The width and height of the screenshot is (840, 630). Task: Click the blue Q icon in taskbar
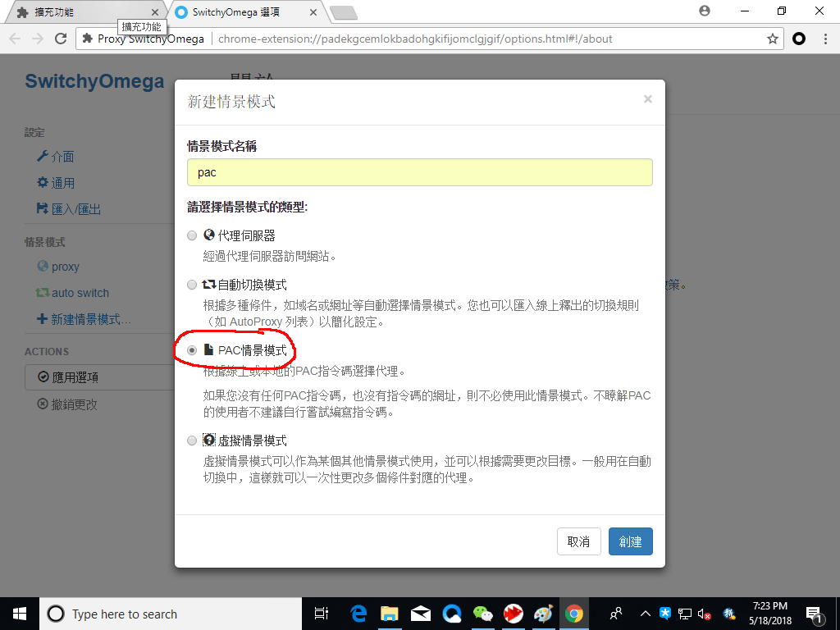452,614
